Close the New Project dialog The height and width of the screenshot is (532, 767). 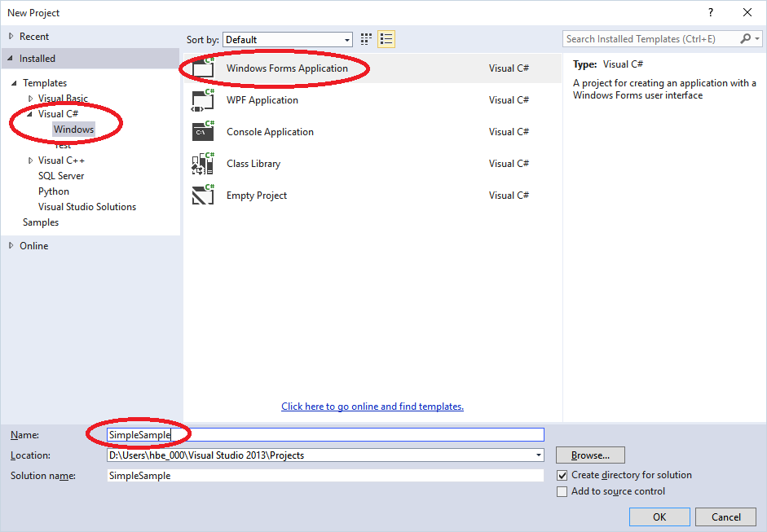747,13
